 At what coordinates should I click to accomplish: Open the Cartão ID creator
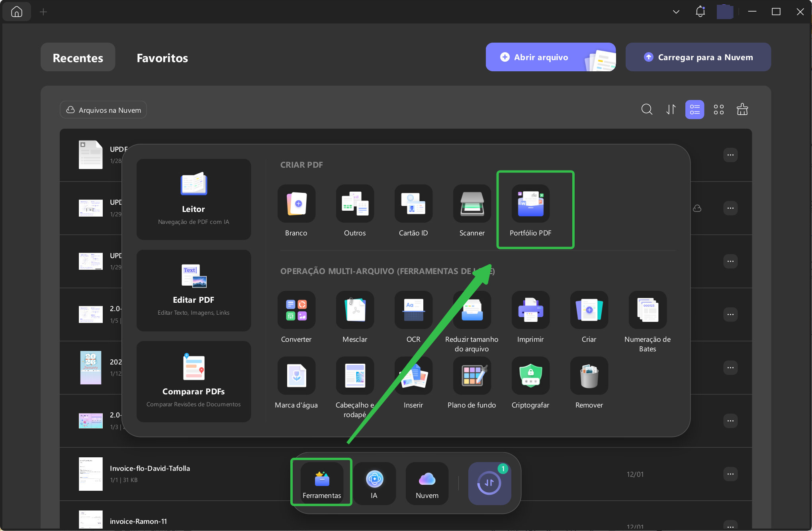point(413,204)
